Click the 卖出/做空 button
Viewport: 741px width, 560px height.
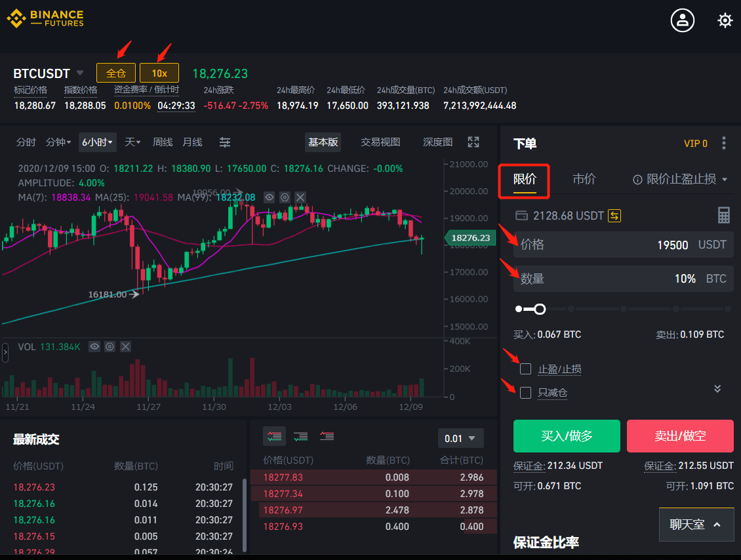pos(680,435)
